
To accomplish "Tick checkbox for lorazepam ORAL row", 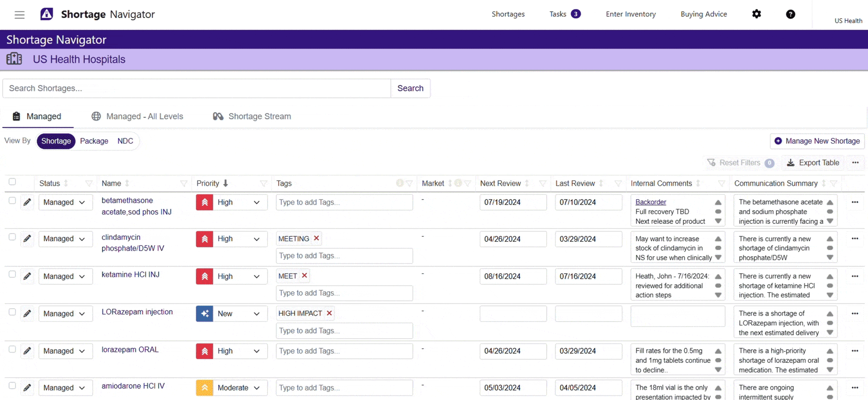I will 12,350.
